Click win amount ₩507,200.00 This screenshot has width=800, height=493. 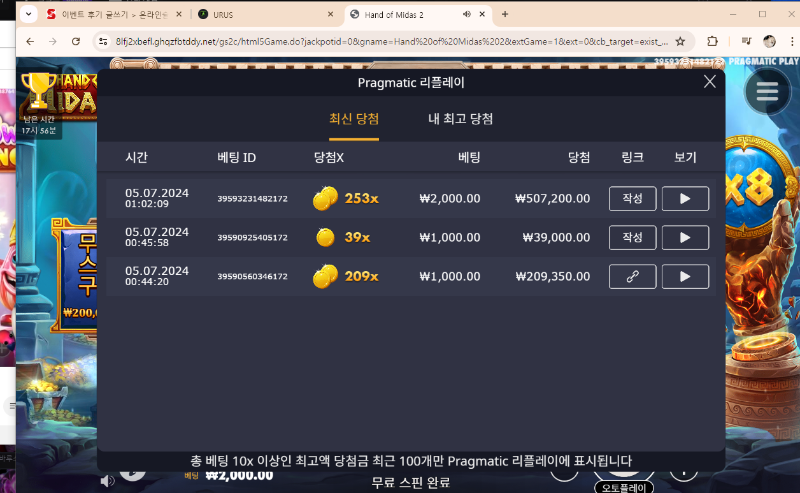point(553,199)
